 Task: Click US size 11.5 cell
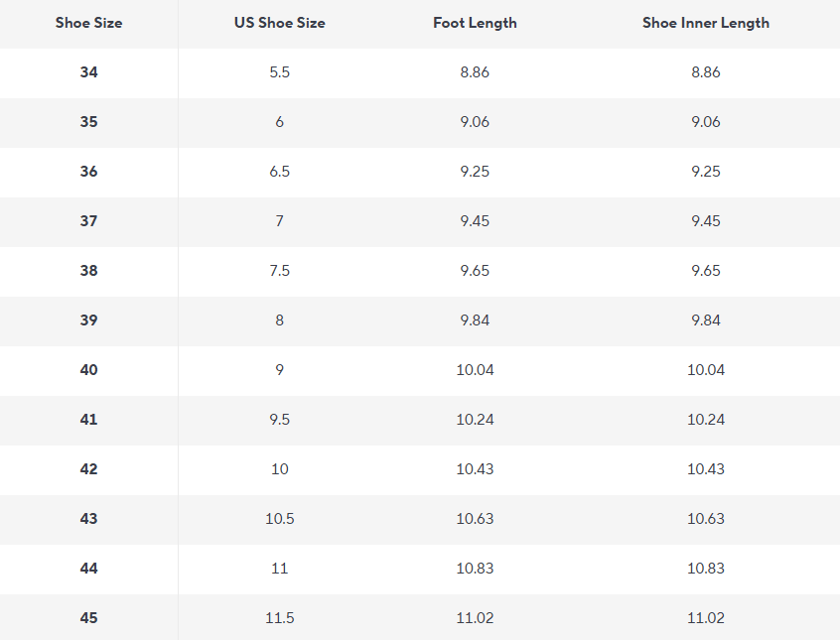(x=280, y=618)
